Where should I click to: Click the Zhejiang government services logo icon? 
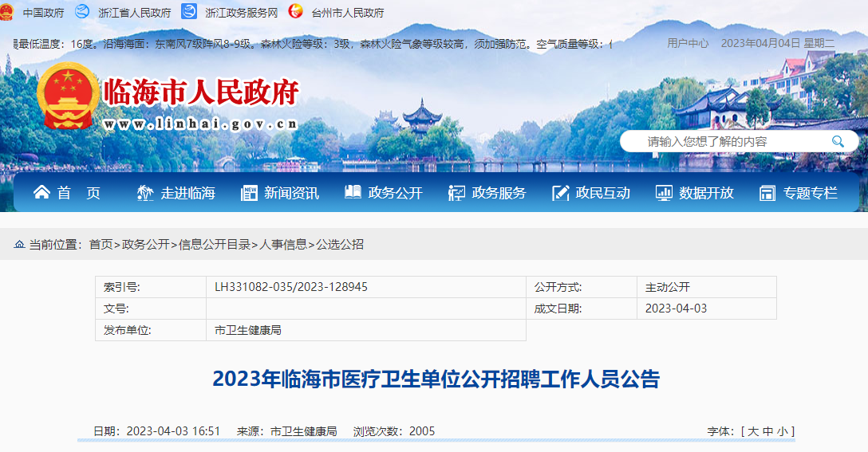tap(189, 12)
